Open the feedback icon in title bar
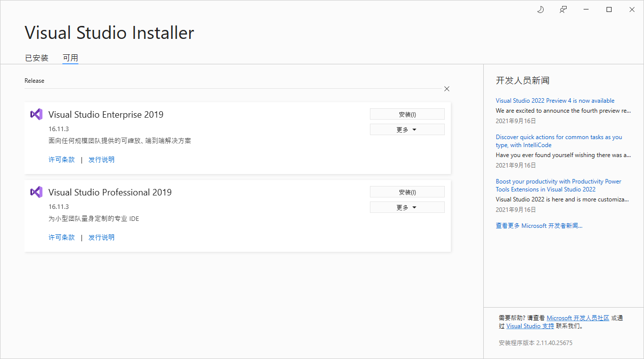Screen dimensions: 644x359 (x=563, y=9)
